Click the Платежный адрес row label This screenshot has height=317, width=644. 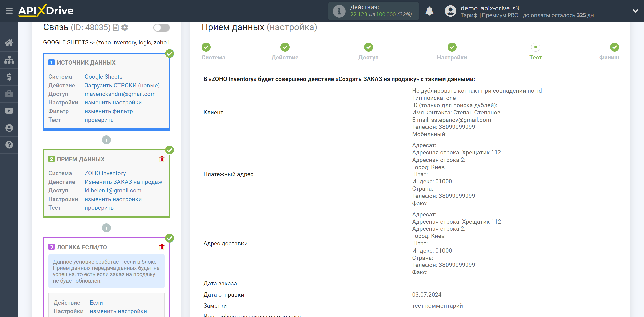pos(228,174)
